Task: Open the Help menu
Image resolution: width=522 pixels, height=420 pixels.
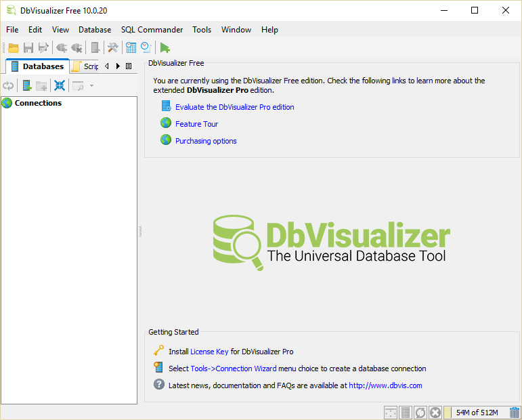Action: point(269,30)
